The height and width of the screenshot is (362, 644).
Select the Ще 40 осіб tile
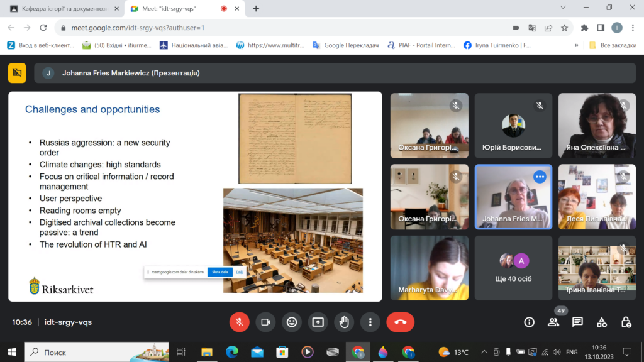(513, 267)
